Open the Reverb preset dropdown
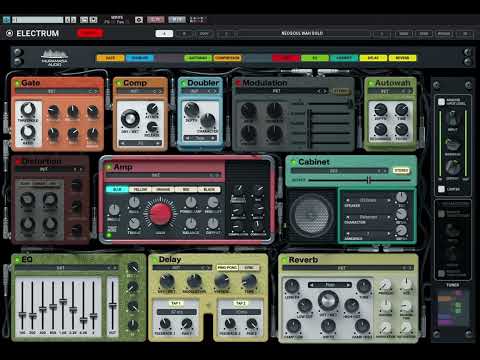This screenshot has width=480, height=360. (348, 268)
